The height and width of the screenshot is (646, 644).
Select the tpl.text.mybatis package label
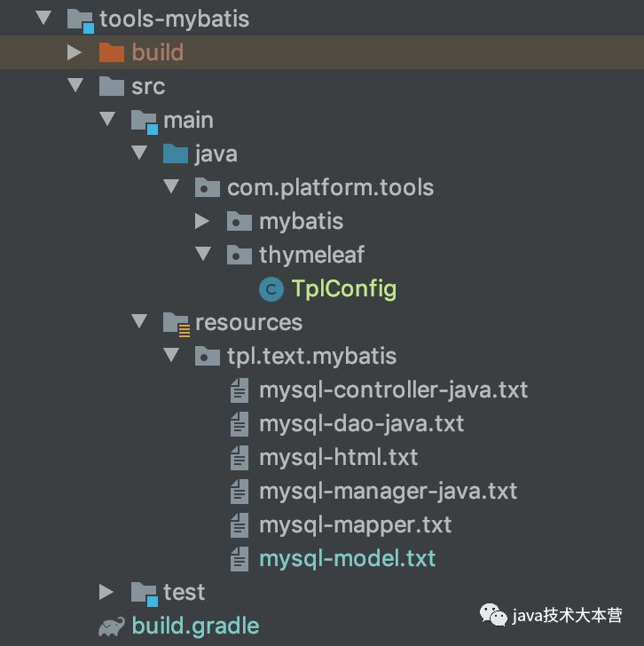[312, 357]
